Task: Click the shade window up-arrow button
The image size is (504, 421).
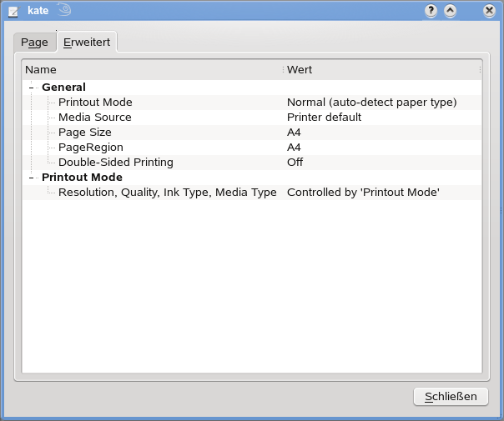Action: tap(450, 11)
